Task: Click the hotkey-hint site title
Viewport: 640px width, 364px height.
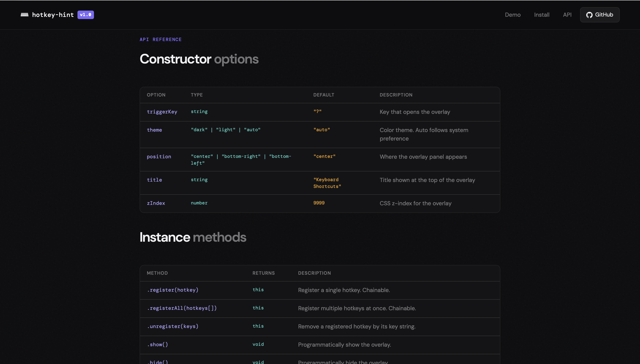Action: (x=53, y=15)
